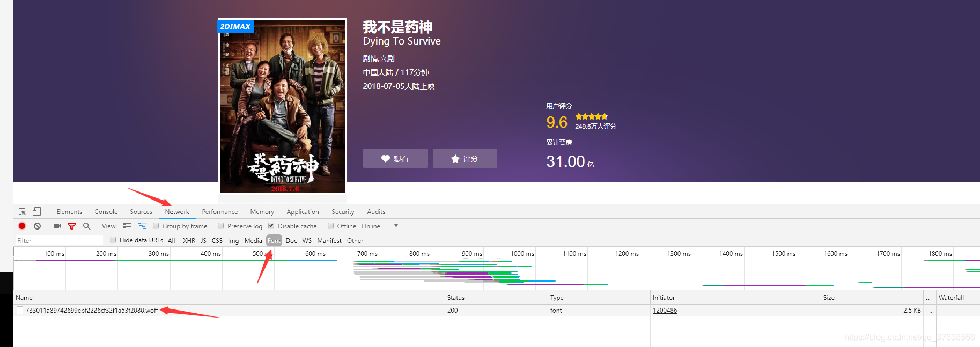Click the star icon on 评分 button
Image resolution: width=980 pixels, height=347 pixels.
tap(455, 159)
